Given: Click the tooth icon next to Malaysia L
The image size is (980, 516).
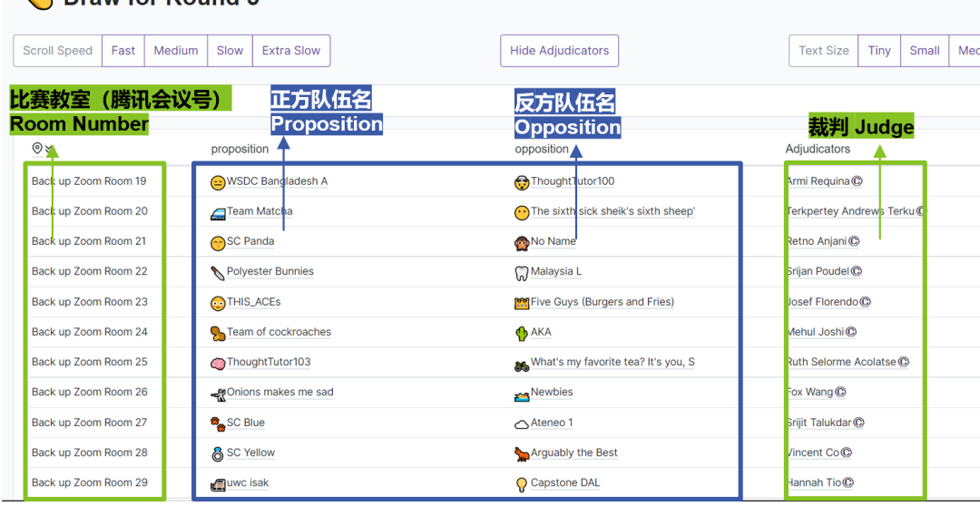Looking at the screenshot, I should pos(522,272).
